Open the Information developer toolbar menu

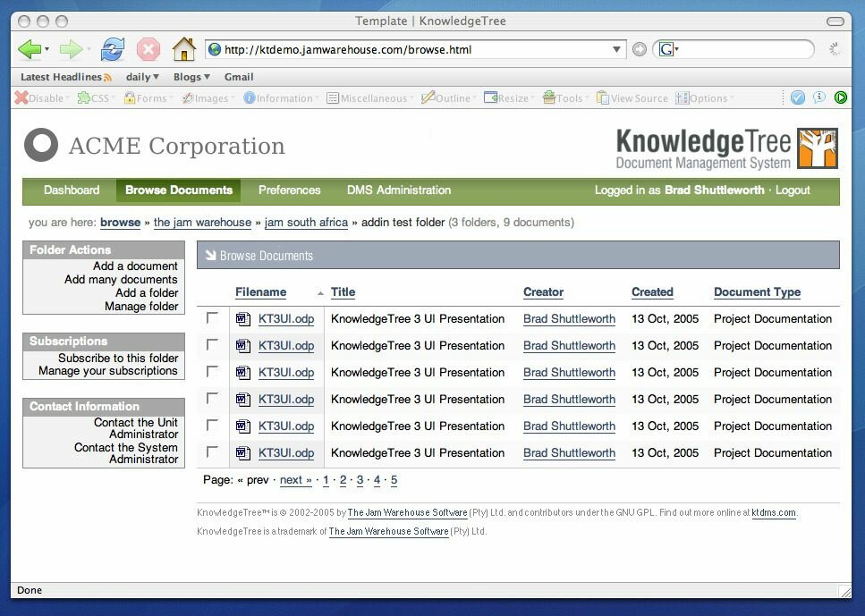281,98
